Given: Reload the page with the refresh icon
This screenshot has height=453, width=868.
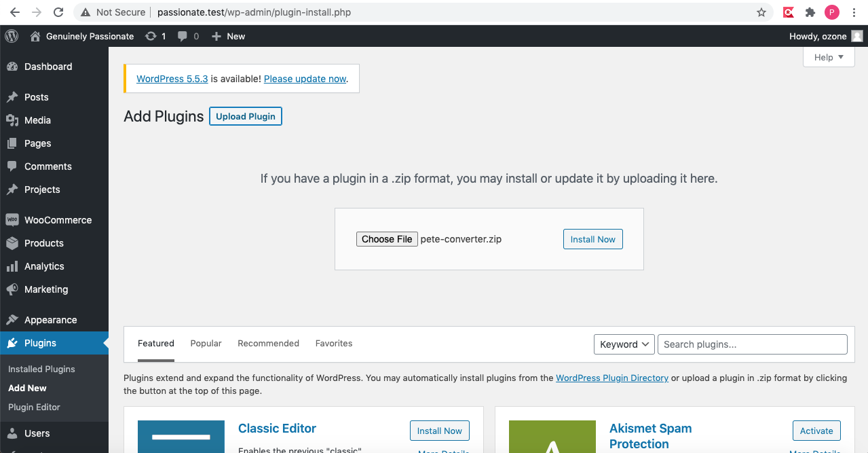Looking at the screenshot, I should pos(58,12).
